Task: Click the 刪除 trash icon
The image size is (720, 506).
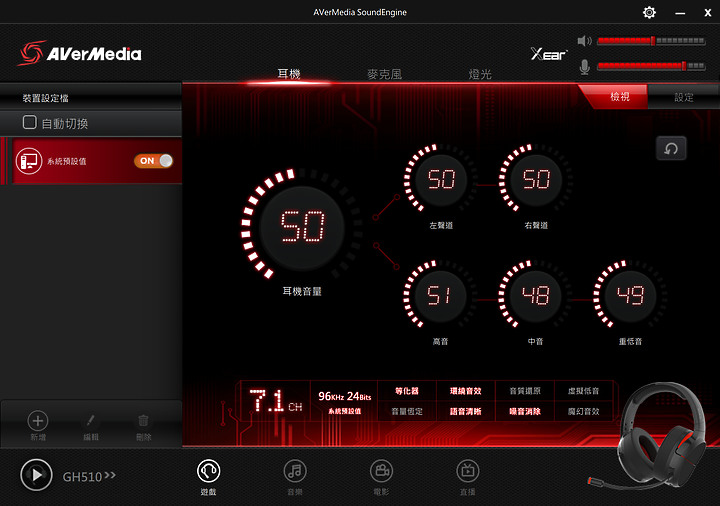Action: (x=143, y=420)
